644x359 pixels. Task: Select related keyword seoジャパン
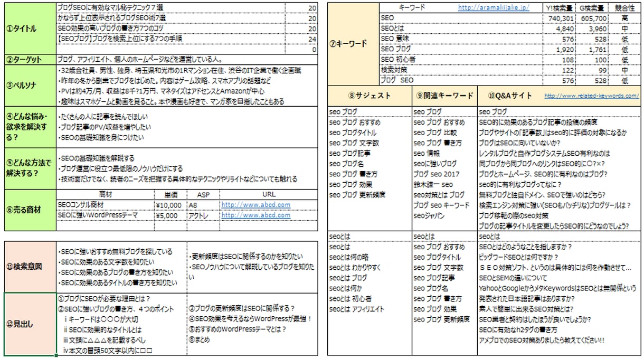429,215
